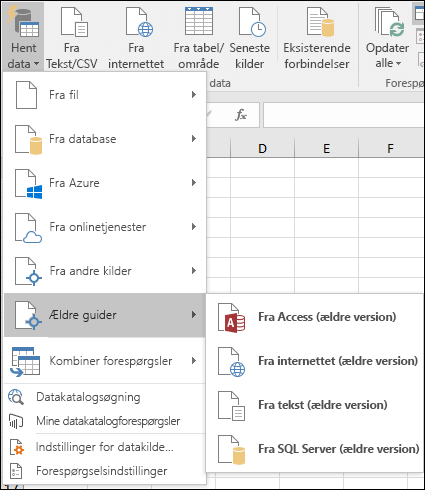Click the Eksisterende forbindelser icon

(x=320, y=22)
